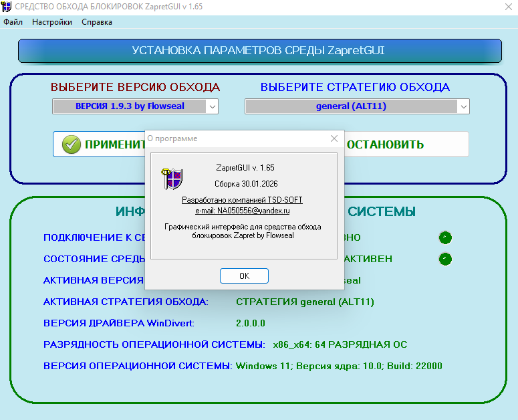Follow the «Разработано компанией TSD-SOFT» link
Viewport: 518px width, 420px height.
tap(243, 200)
